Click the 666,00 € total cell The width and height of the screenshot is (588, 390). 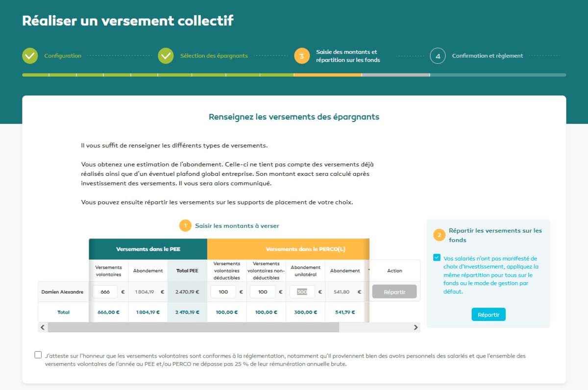tap(109, 312)
